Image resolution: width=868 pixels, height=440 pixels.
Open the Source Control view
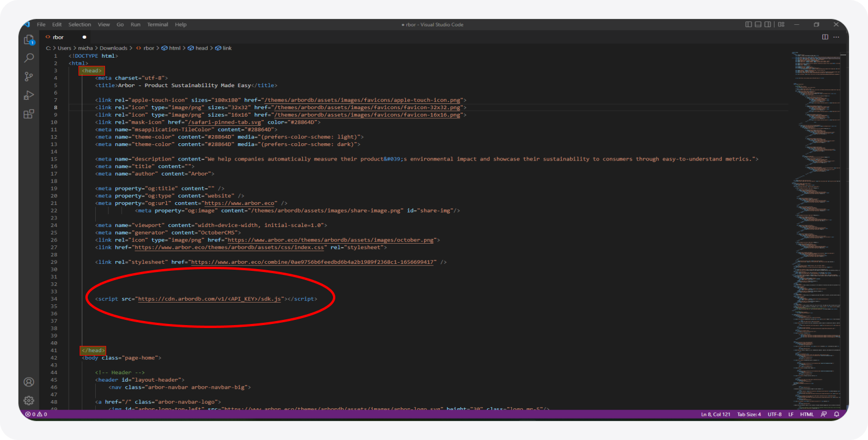(29, 76)
